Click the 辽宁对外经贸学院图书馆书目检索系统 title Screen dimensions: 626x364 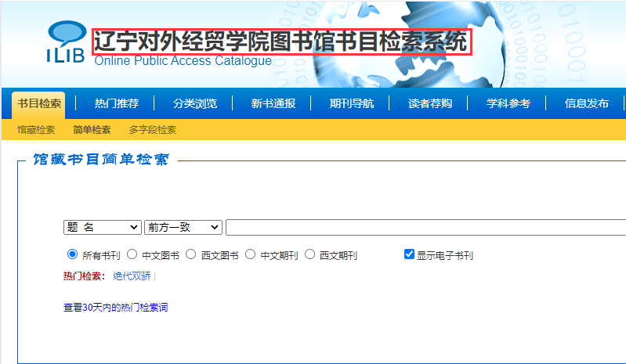282,41
